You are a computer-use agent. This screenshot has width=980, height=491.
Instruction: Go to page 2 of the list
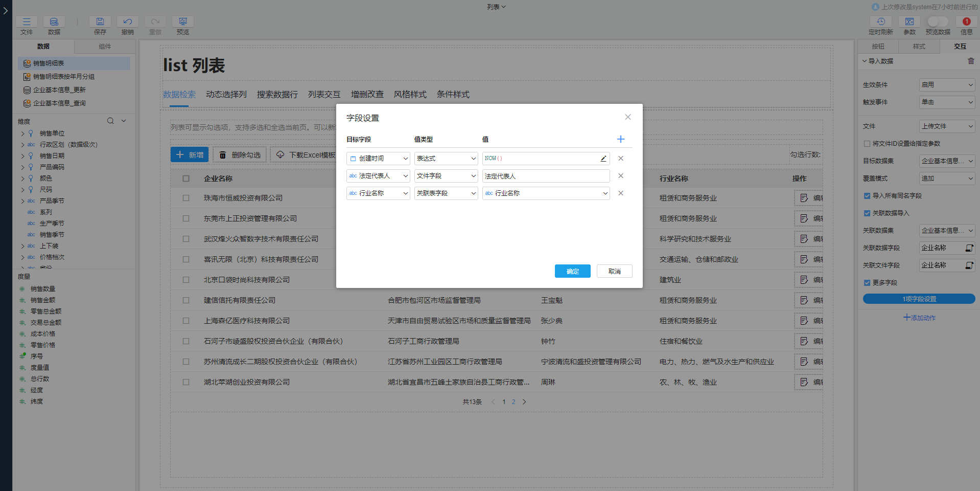(514, 401)
